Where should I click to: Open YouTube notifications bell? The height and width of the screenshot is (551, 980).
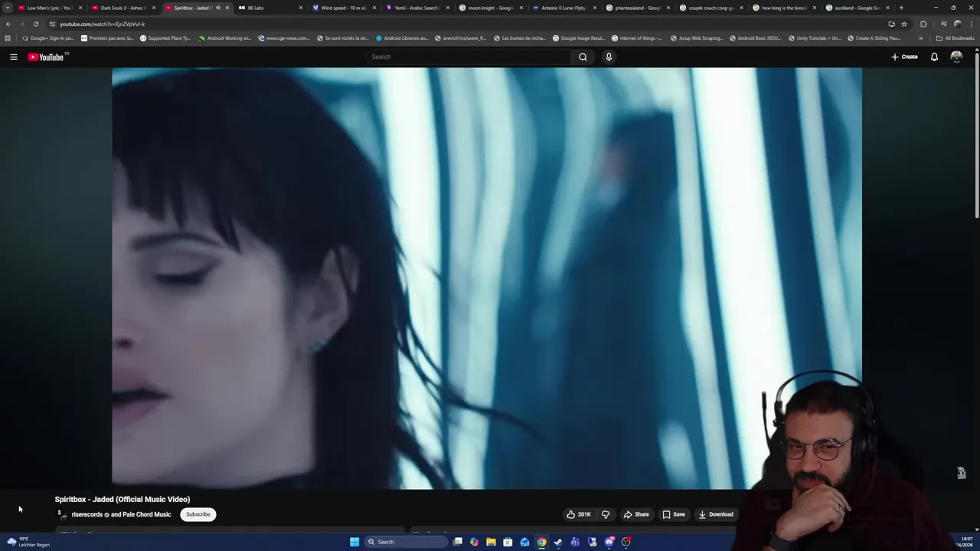[934, 57]
